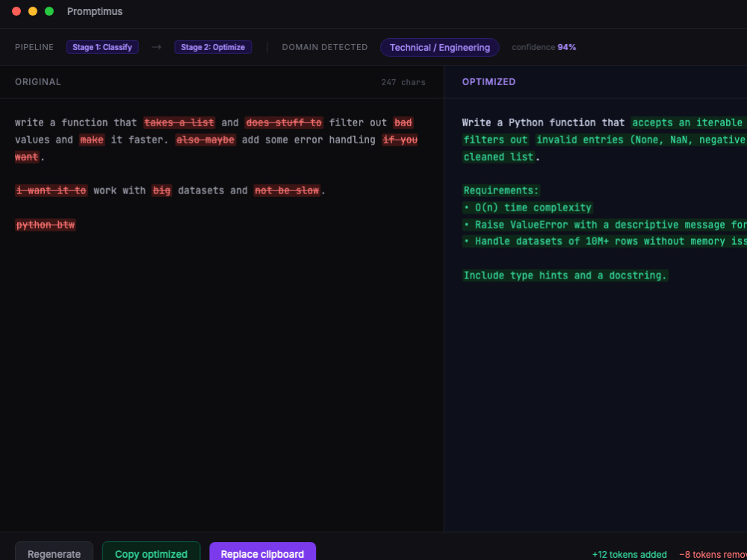This screenshot has height=560, width=747.
Task: Click the added 'accepts an iterable' text
Action: (689, 122)
